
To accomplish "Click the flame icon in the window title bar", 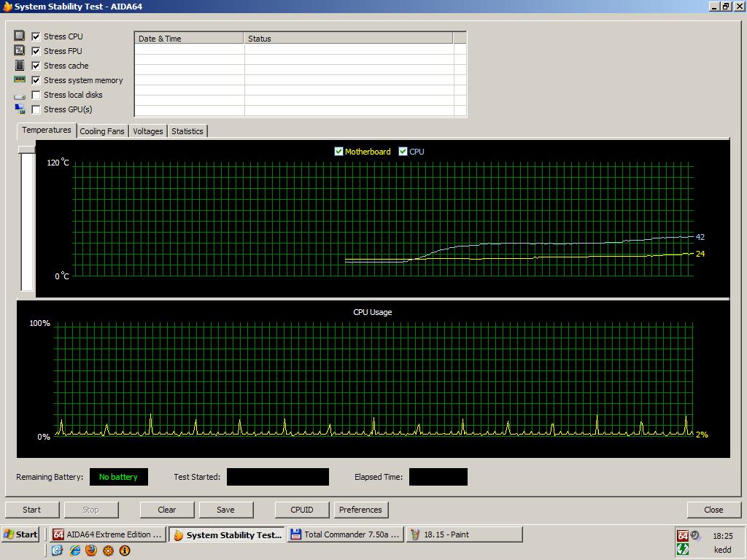I will coord(7,6).
